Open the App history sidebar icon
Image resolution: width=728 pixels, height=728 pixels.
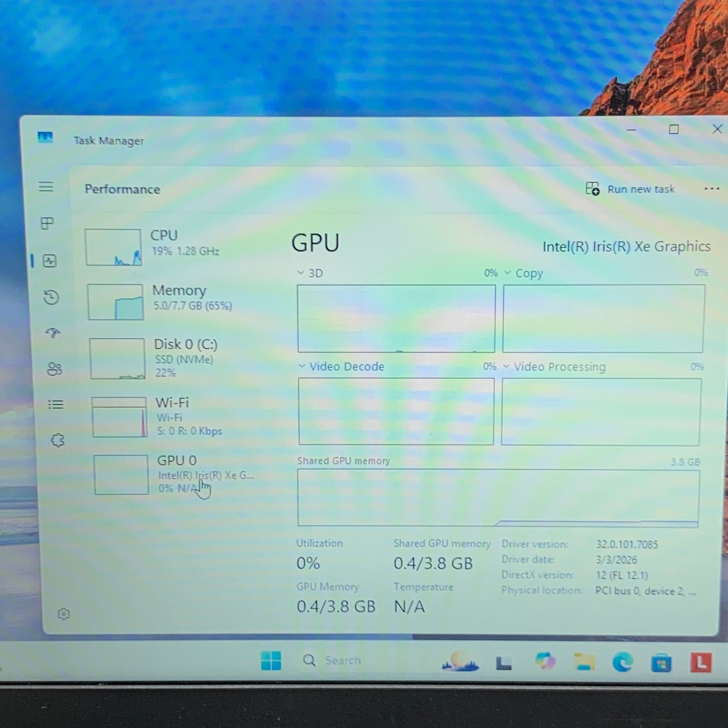pos(51,297)
